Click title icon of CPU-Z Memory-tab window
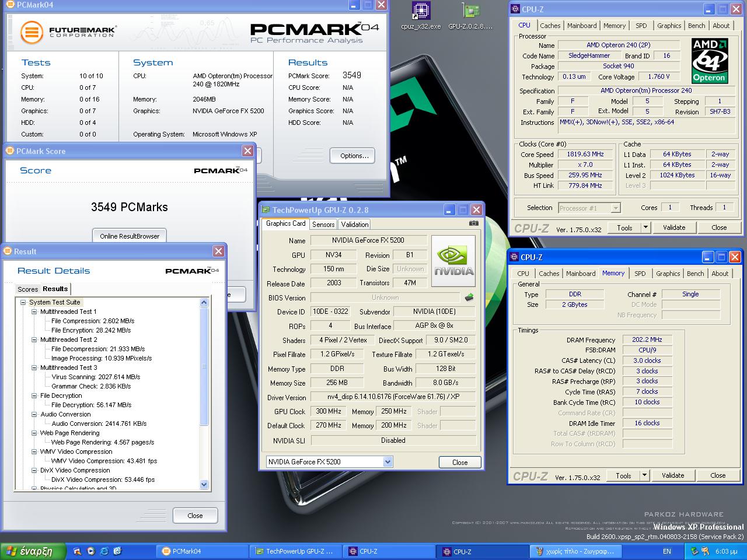The height and width of the screenshot is (560, 747). point(514,257)
